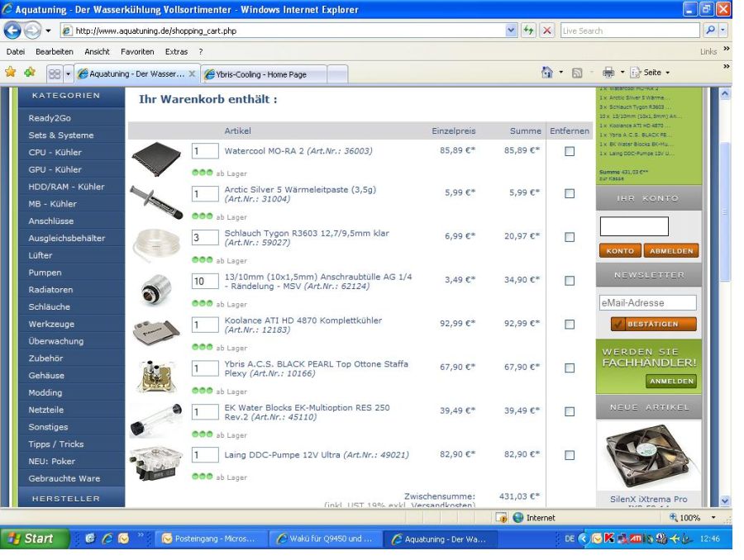Click the orange KONTO button

coord(620,251)
